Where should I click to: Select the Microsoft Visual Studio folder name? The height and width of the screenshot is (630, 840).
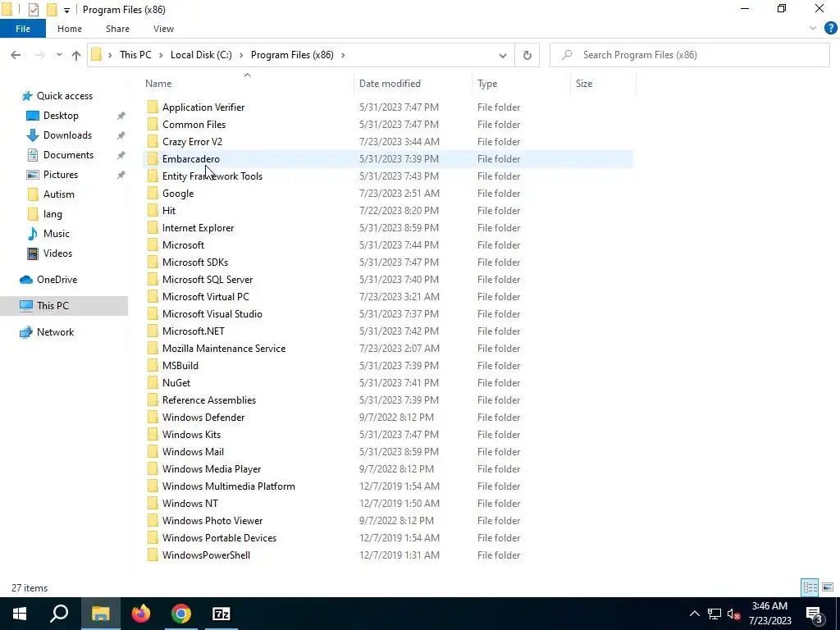pyautogui.click(x=212, y=314)
